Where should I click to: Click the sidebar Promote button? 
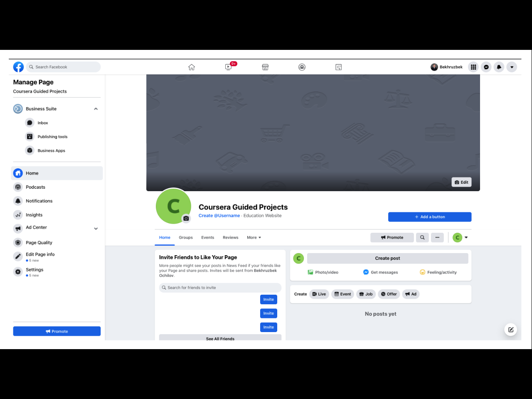57,331
